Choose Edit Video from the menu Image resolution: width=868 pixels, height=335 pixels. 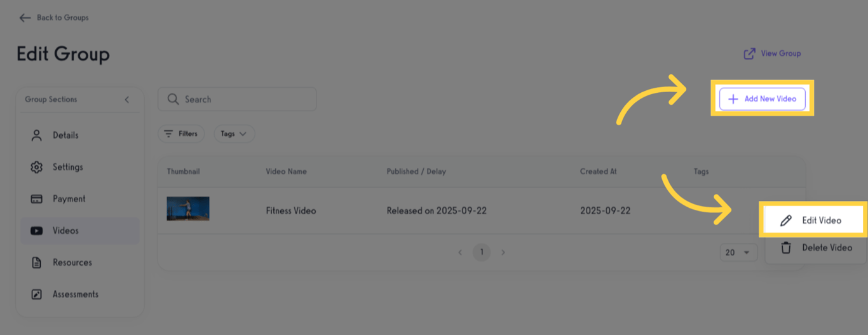813,221
